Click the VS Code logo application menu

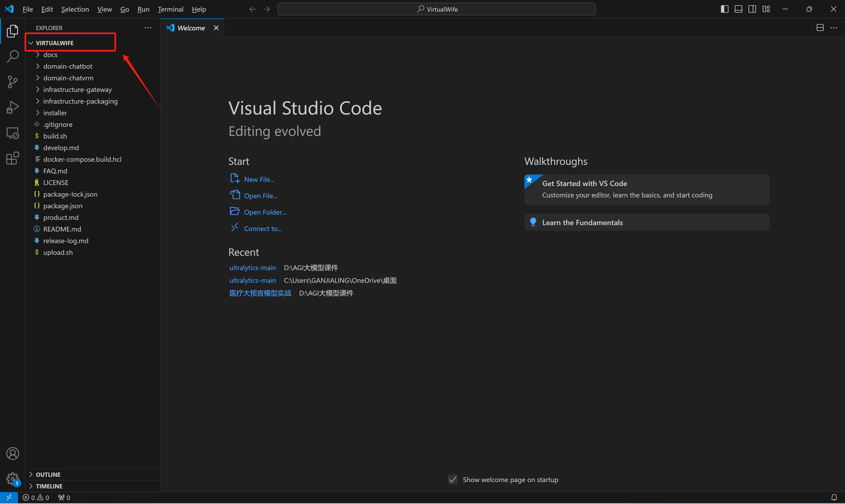coord(10,9)
